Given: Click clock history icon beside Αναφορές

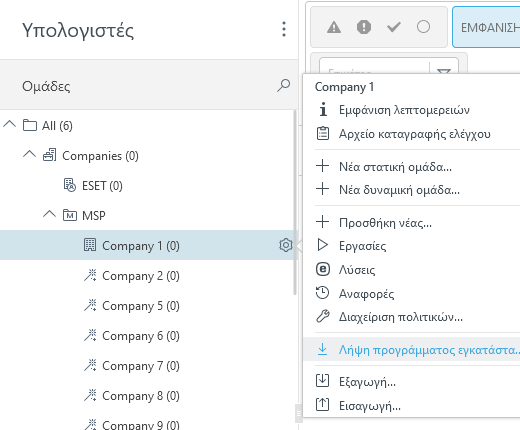Looking at the screenshot, I should coord(322,293).
